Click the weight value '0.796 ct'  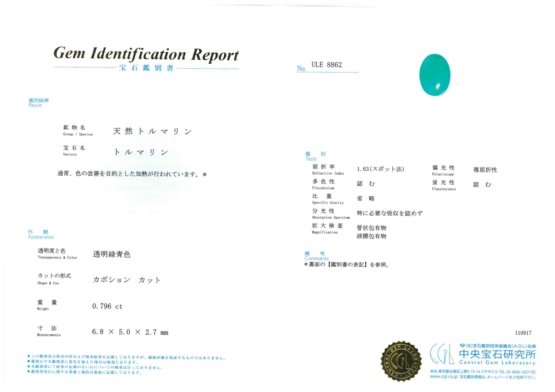pyautogui.click(x=107, y=307)
